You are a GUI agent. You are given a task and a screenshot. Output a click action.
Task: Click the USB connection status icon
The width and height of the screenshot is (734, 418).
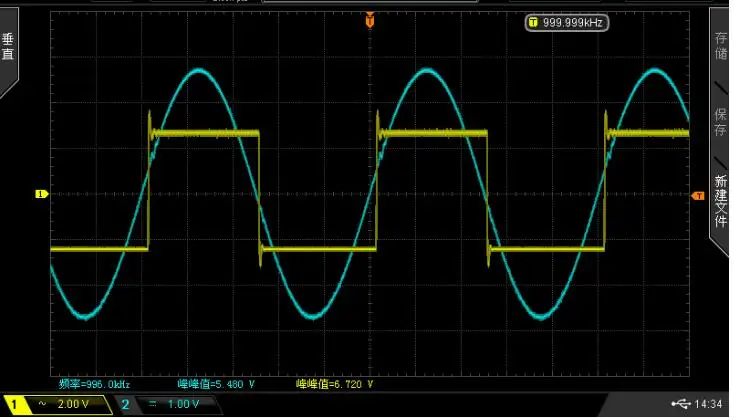point(681,403)
